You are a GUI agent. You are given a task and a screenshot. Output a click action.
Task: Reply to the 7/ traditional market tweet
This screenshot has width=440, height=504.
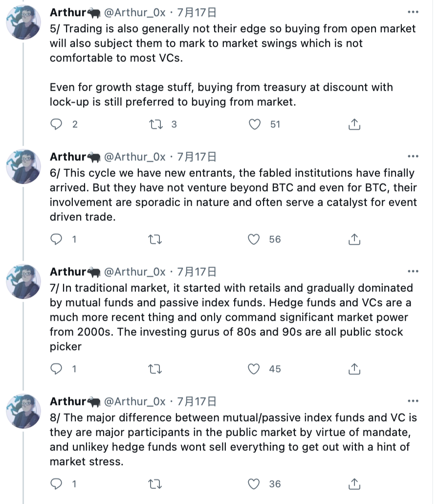(x=57, y=369)
